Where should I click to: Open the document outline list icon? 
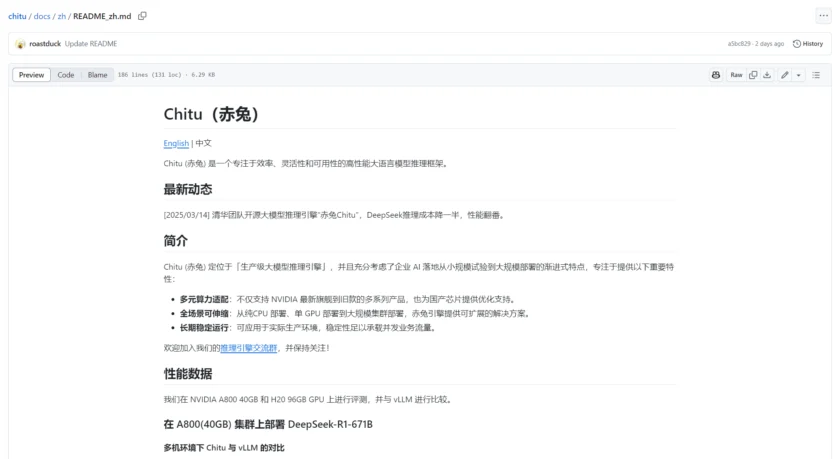[x=816, y=75]
